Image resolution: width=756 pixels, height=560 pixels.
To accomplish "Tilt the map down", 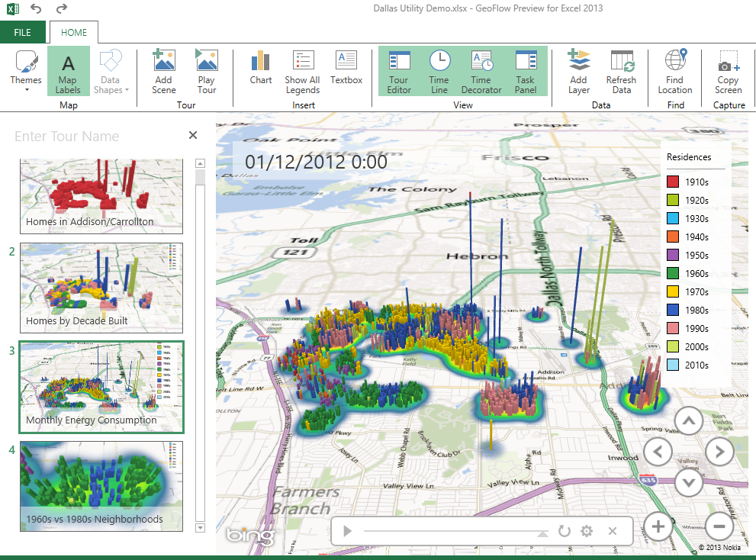I will (689, 482).
